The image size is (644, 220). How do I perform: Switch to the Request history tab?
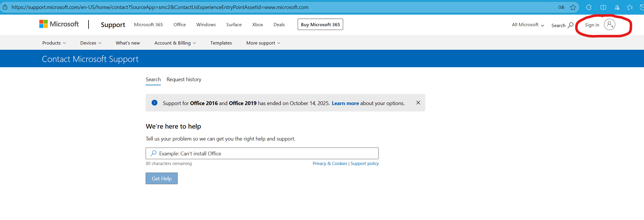pyautogui.click(x=184, y=79)
